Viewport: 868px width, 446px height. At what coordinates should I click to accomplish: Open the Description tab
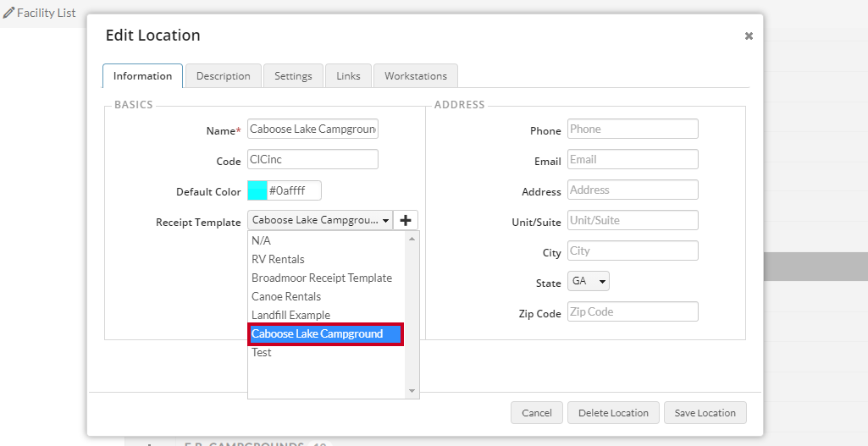pyautogui.click(x=223, y=76)
